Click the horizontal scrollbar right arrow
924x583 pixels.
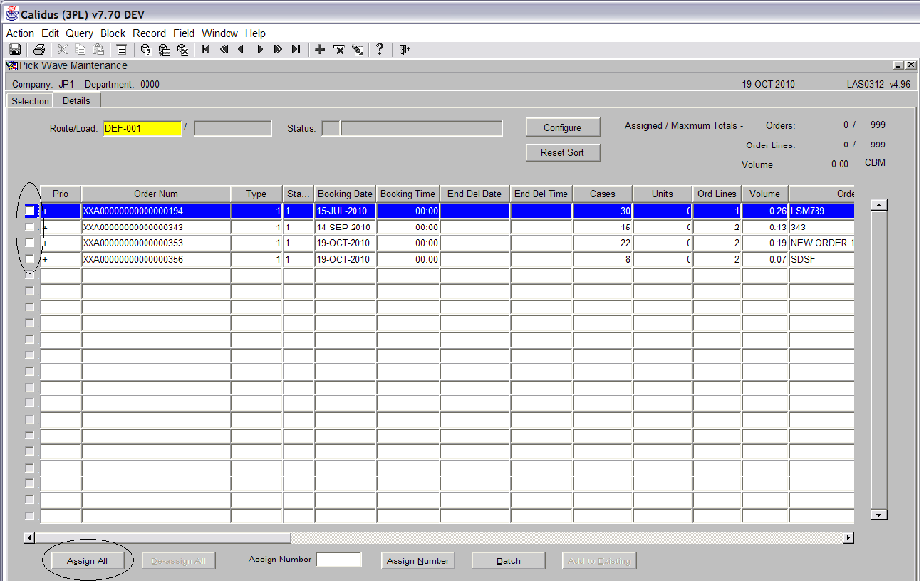point(848,538)
